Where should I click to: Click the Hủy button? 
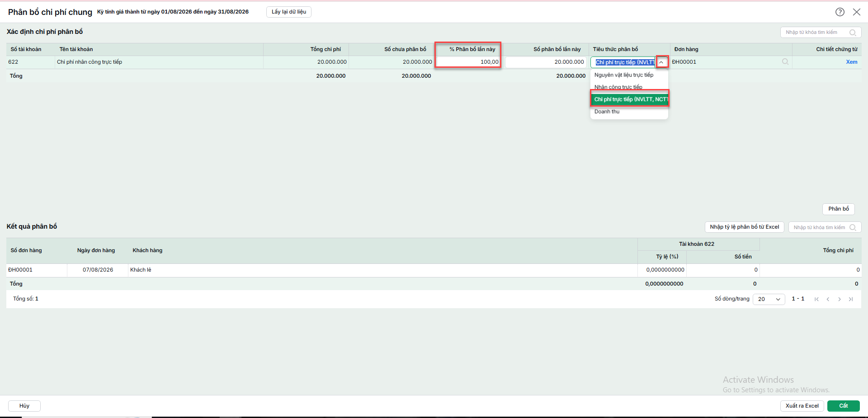(24, 406)
